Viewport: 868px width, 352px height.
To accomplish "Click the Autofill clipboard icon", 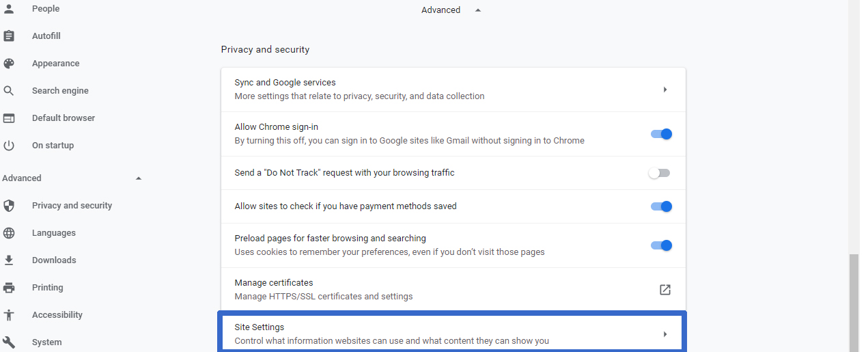I will pyautogui.click(x=9, y=36).
